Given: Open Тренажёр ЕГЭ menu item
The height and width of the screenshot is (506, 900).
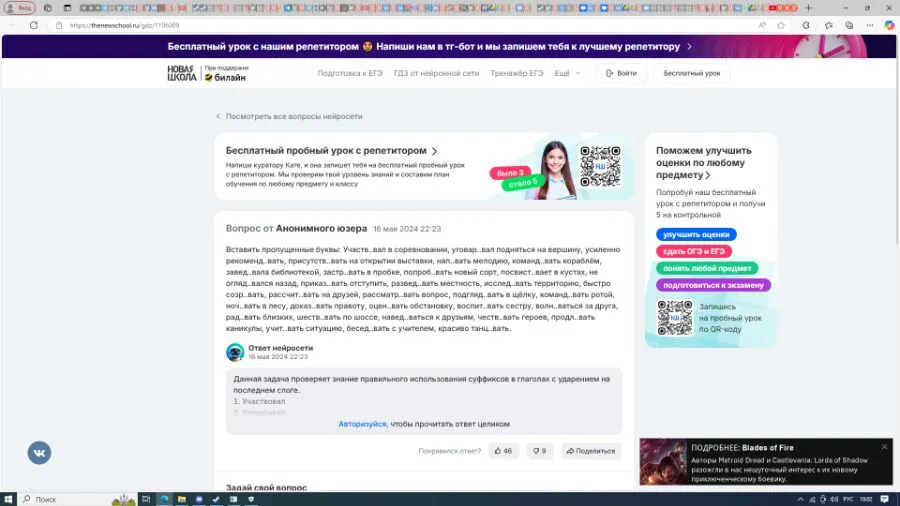Looking at the screenshot, I should 517,73.
